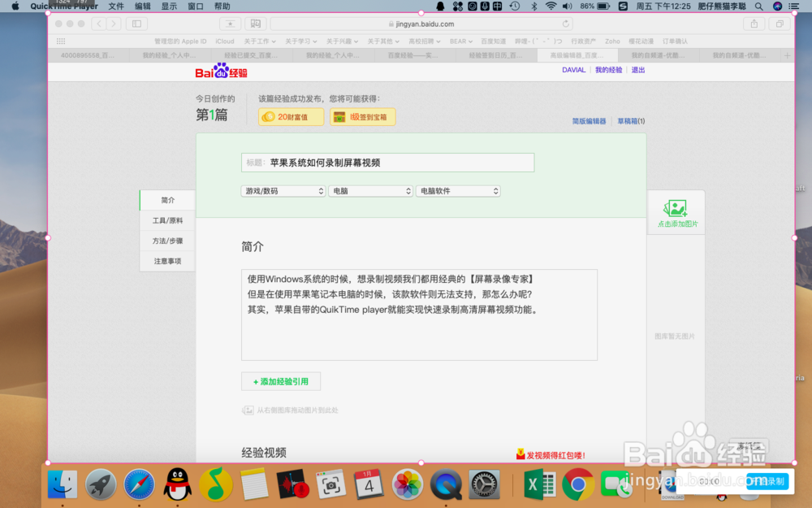Open QQ from the Dock
The height and width of the screenshot is (508, 812).
click(x=178, y=484)
